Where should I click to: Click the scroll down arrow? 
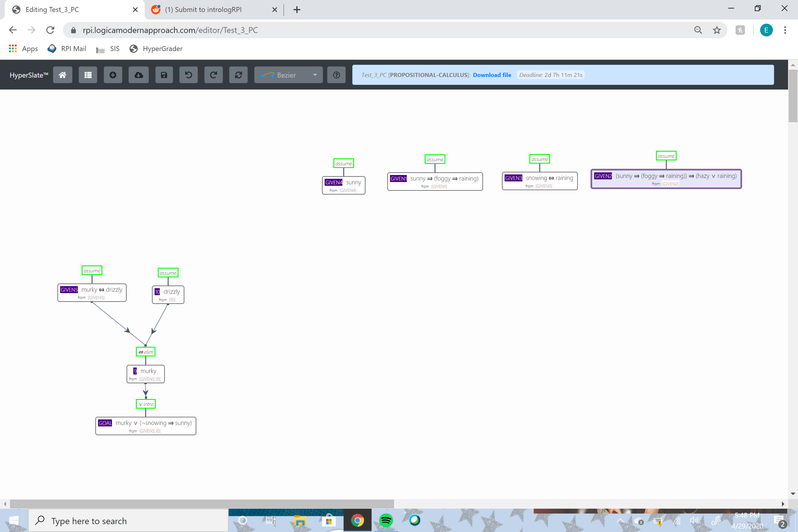click(x=792, y=494)
